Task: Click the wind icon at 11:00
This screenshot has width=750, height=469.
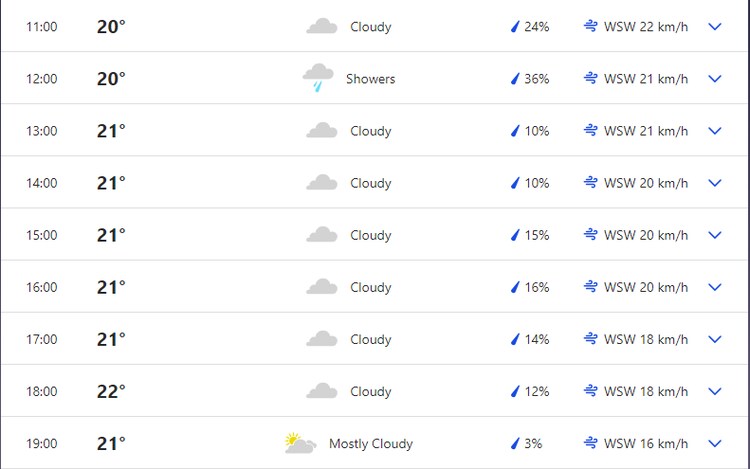Action: click(591, 27)
